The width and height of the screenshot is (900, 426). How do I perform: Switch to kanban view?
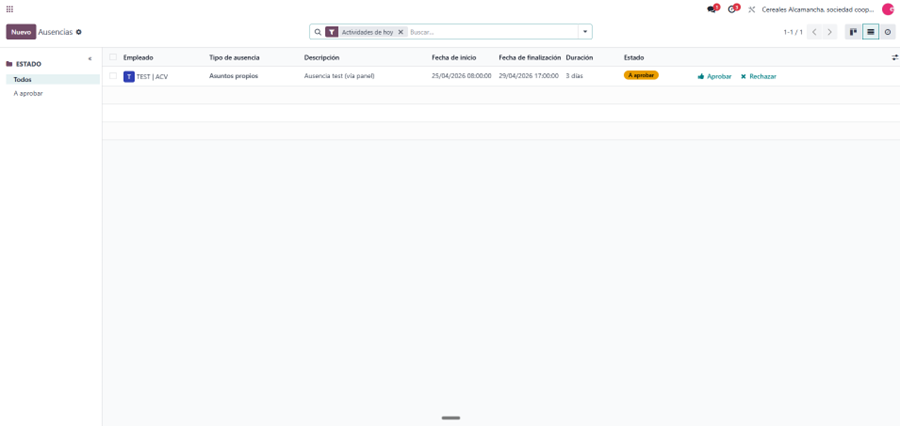(x=853, y=32)
